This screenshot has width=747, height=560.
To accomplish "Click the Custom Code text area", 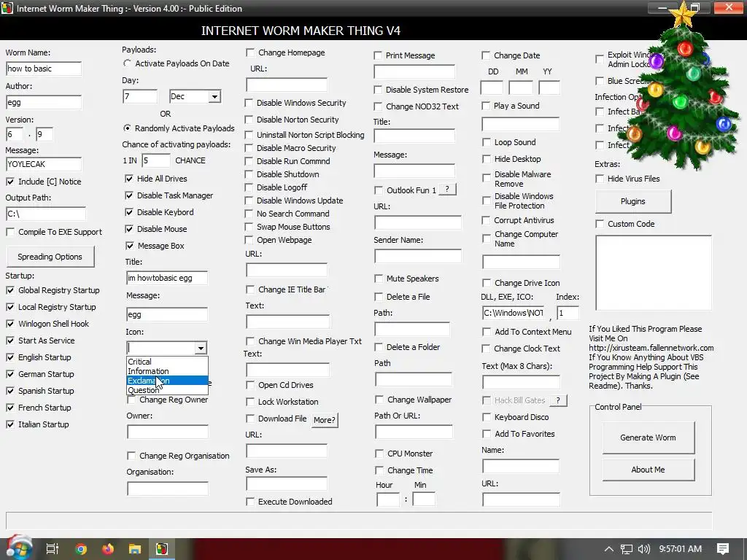I will pos(653,273).
